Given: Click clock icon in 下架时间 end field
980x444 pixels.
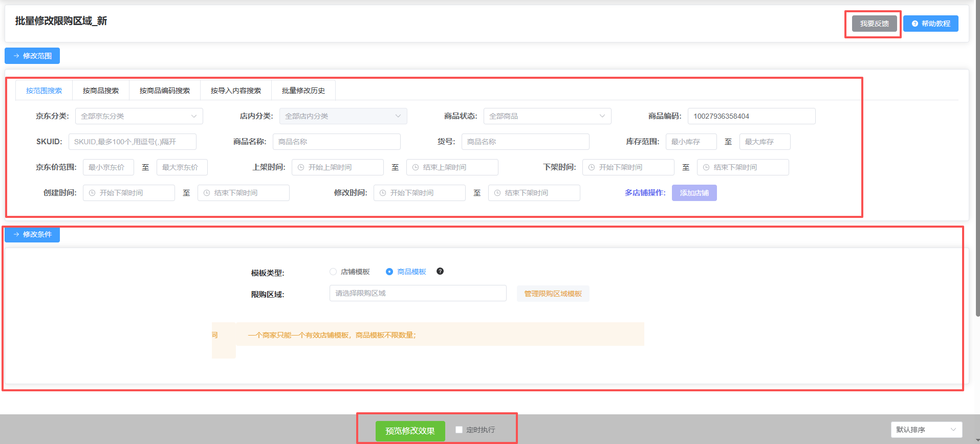Looking at the screenshot, I should pyautogui.click(x=706, y=167).
